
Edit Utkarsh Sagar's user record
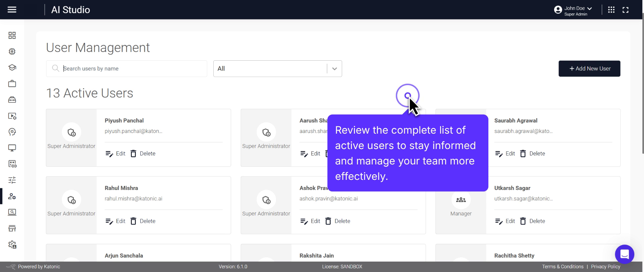(505, 221)
